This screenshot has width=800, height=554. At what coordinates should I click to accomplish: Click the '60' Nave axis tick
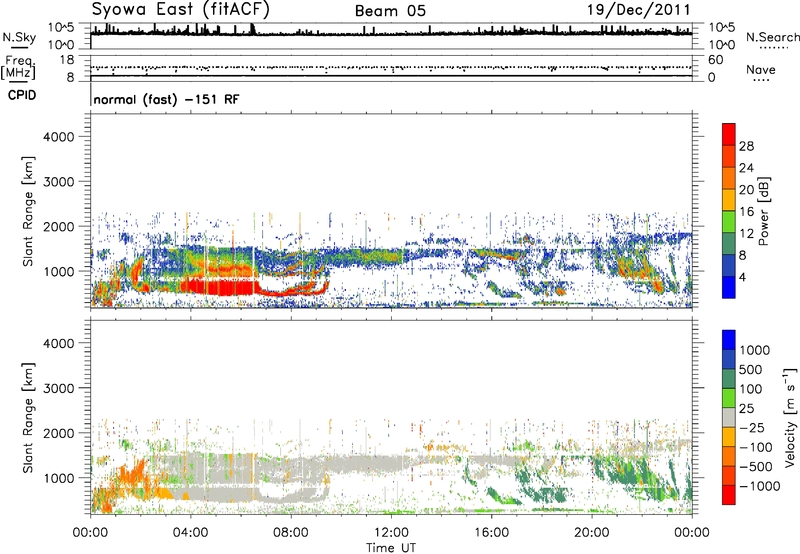tap(715, 60)
